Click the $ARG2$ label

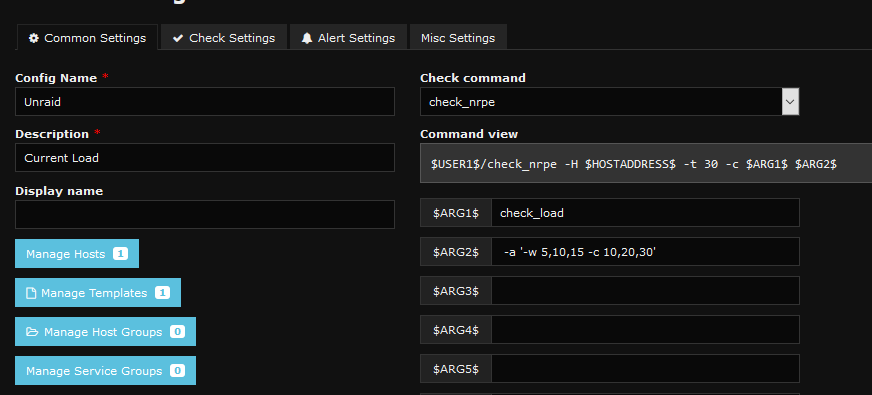coord(456,252)
